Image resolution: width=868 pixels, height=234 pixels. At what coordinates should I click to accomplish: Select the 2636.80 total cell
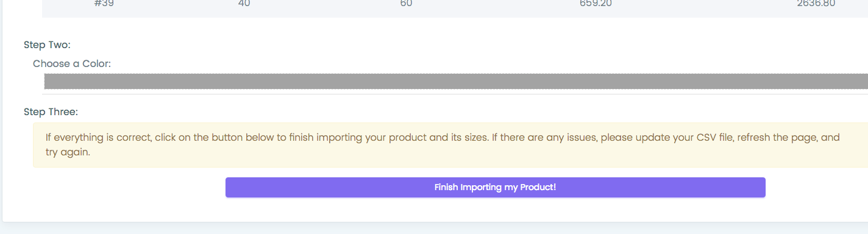[816, 4]
